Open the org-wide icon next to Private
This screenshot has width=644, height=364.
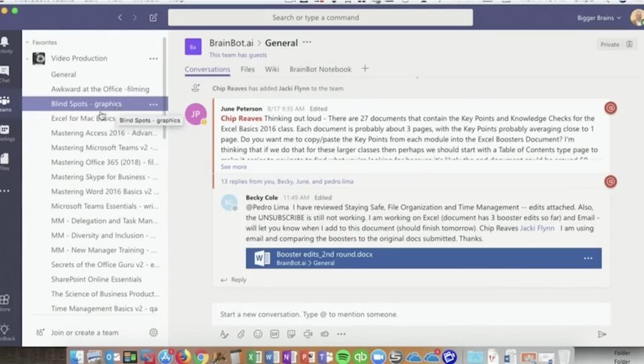coord(629,44)
